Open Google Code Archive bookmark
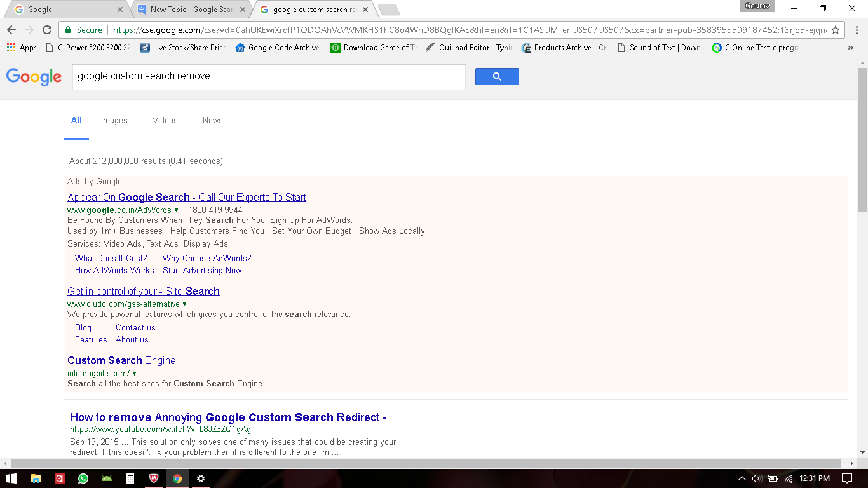This screenshot has width=868, height=488. [278, 48]
